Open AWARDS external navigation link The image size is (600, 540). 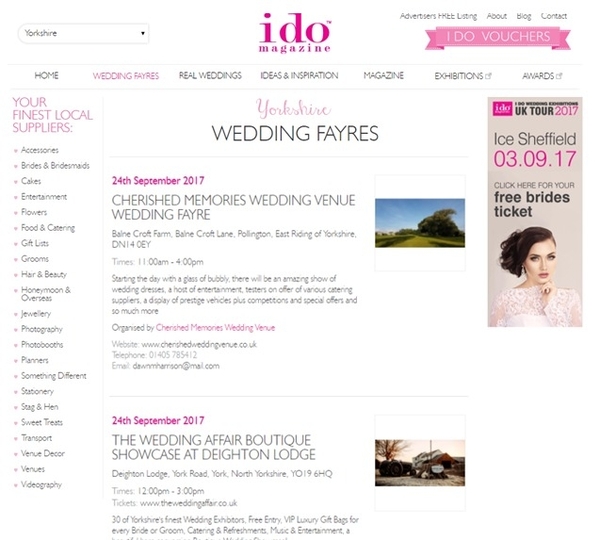542,76
